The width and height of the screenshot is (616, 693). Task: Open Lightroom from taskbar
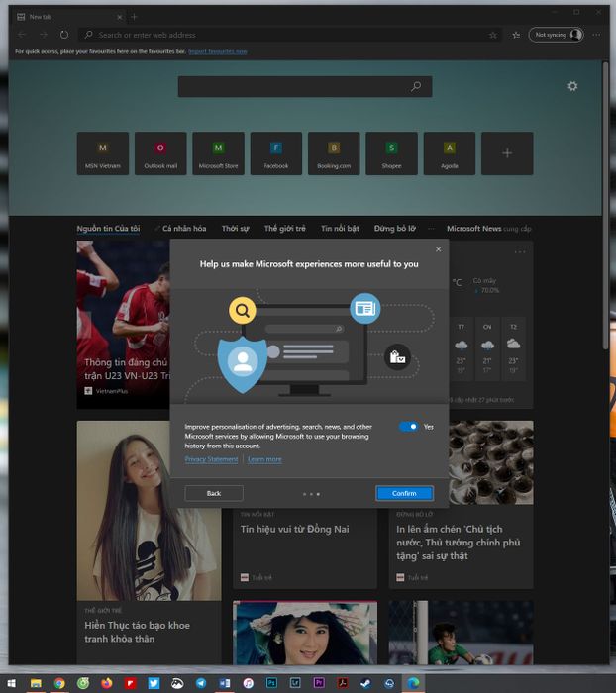click(295, 683)
